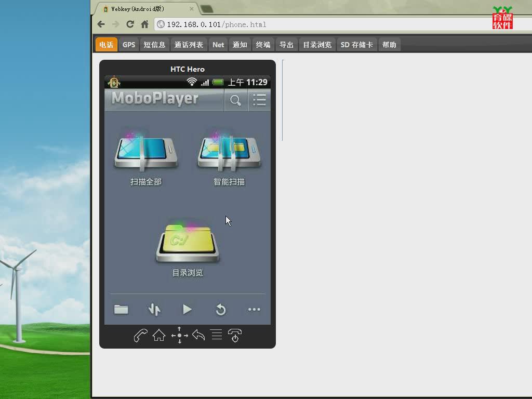Select the Webkey (Android版) browser tab
The height and width of the screenshot is (399, 532).
pyautogui.click(x=146, y=9)
